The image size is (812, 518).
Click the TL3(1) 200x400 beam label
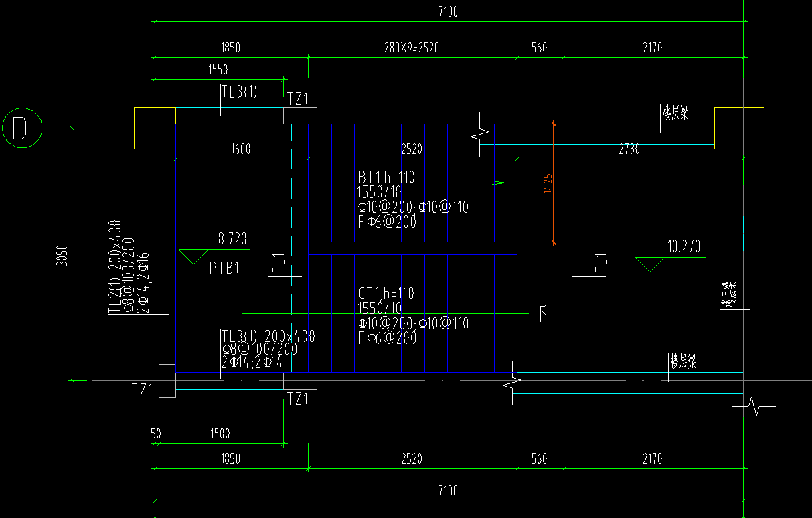pyautogui.click(x=268, y=335)
